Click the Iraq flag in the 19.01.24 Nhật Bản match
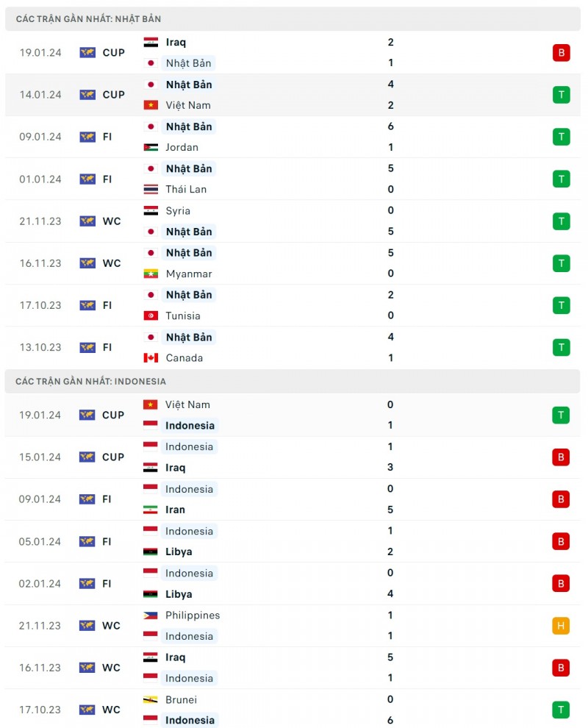 coord(151,43)
